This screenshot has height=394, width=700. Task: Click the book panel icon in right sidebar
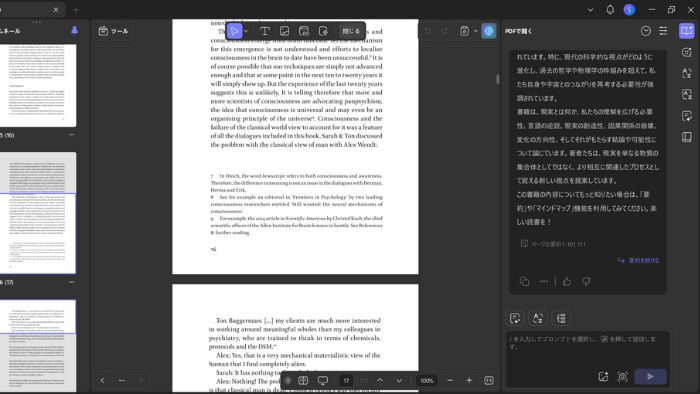687,137
